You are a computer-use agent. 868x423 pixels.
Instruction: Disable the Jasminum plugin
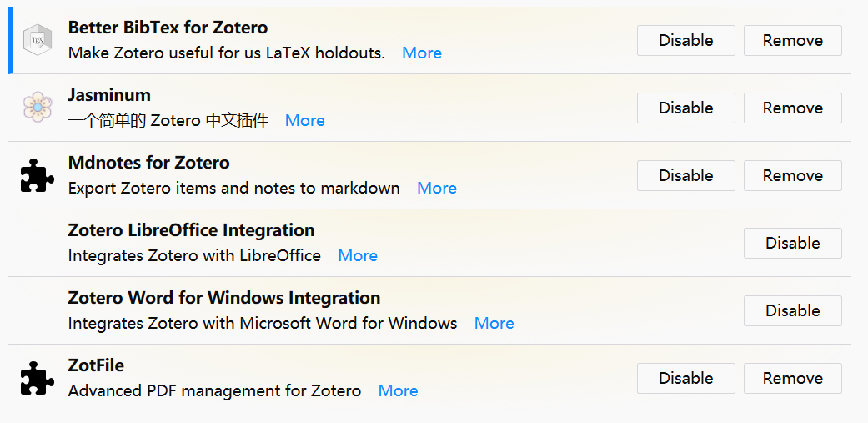685,108
